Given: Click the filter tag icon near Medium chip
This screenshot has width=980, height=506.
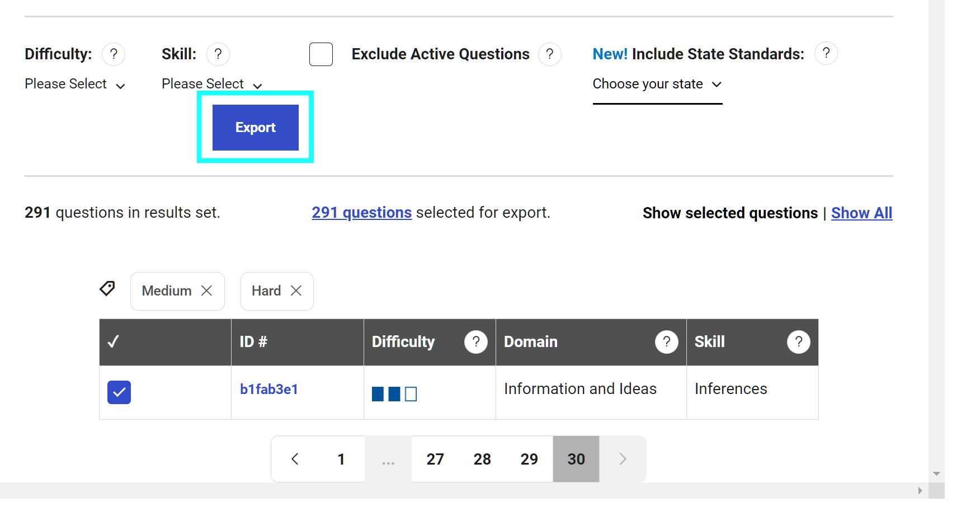Looking at the screenshot, I should (107, 289).
